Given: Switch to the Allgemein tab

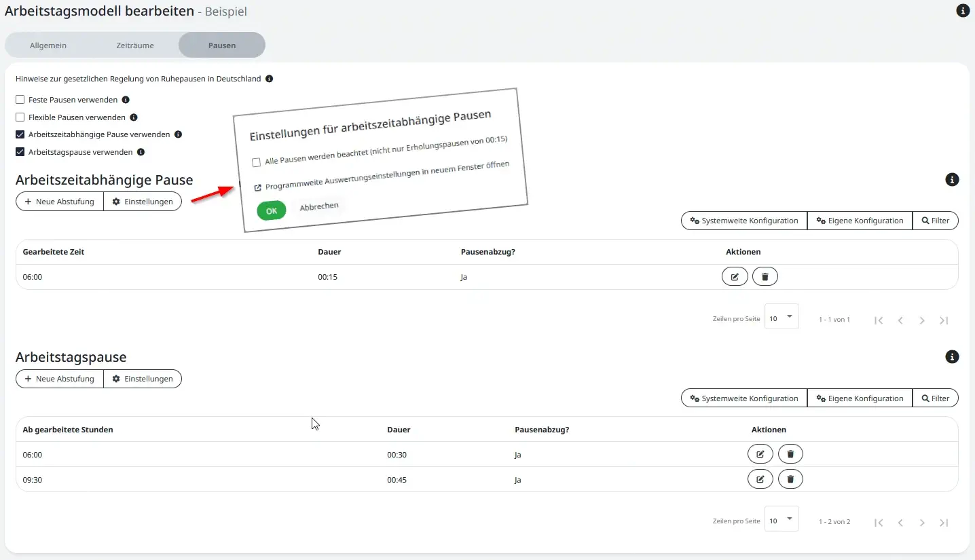Looking at the screenshot, I should pyautogui.click(x=48, y=45).
